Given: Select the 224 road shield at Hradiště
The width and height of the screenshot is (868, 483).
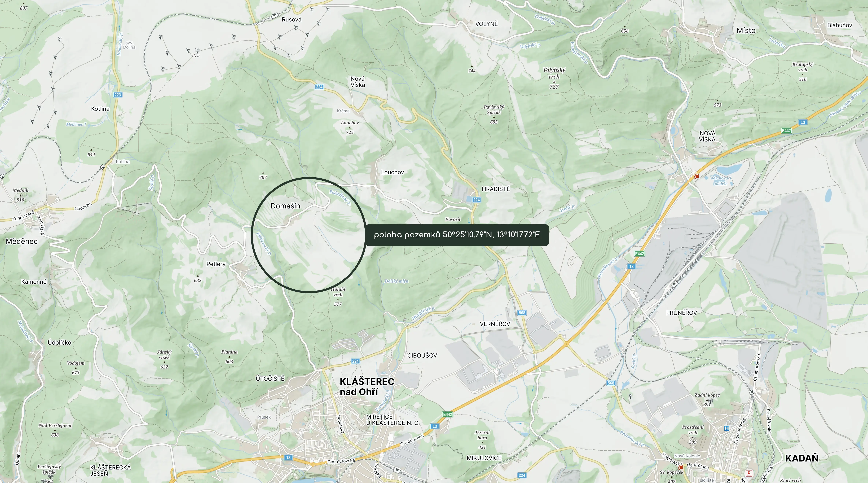Looking at the screenshot, I should click(x=476, y=200).
